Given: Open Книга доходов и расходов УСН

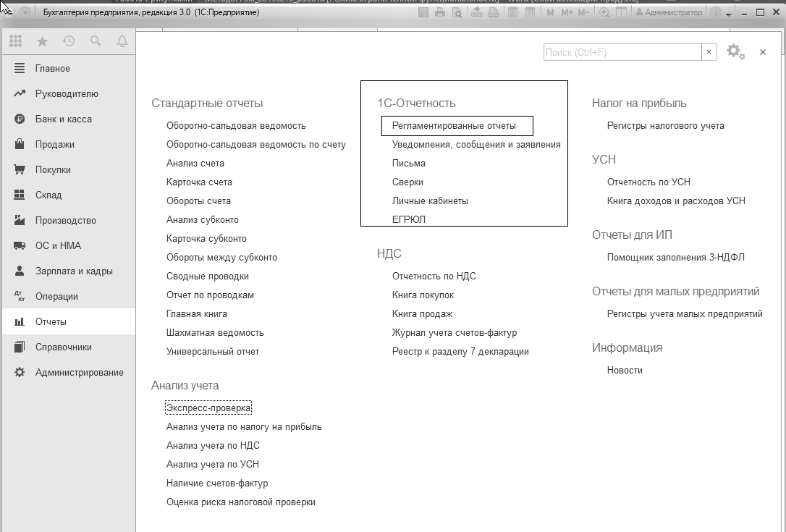Looking at the screenshot, I should (x=676, y=201).
